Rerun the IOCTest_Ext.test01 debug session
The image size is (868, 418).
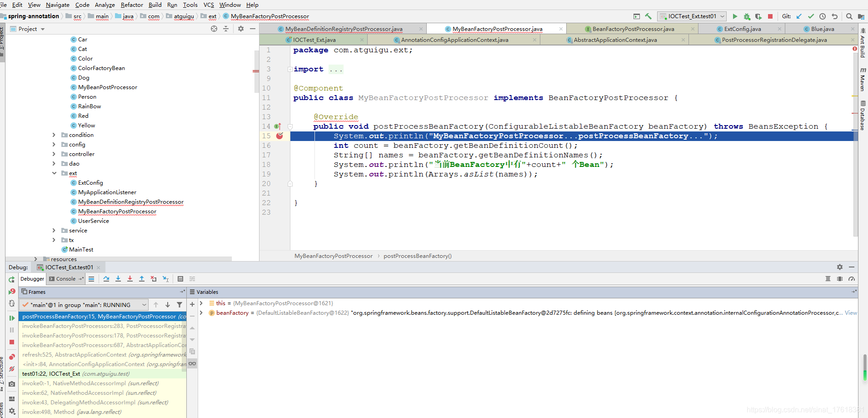pyautogui.click(x=12, y=280)
